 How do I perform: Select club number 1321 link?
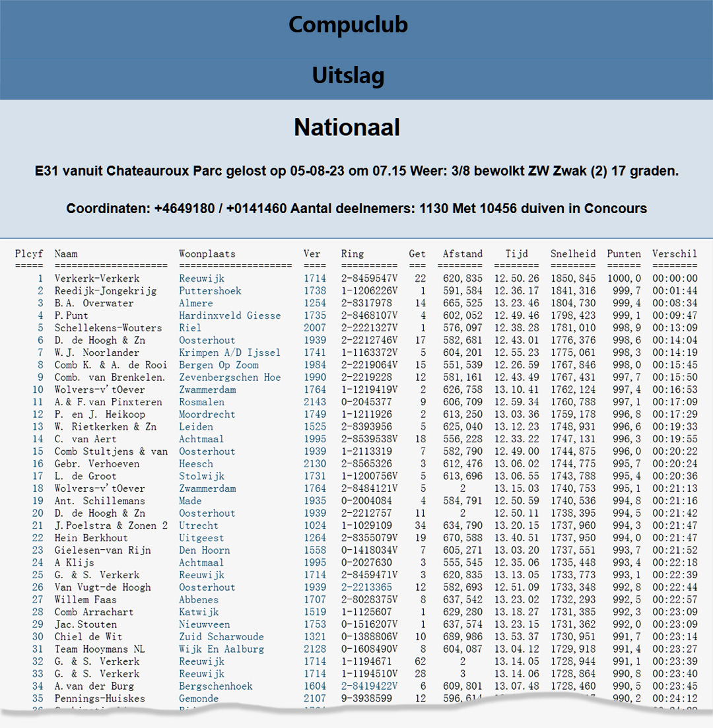315,637
